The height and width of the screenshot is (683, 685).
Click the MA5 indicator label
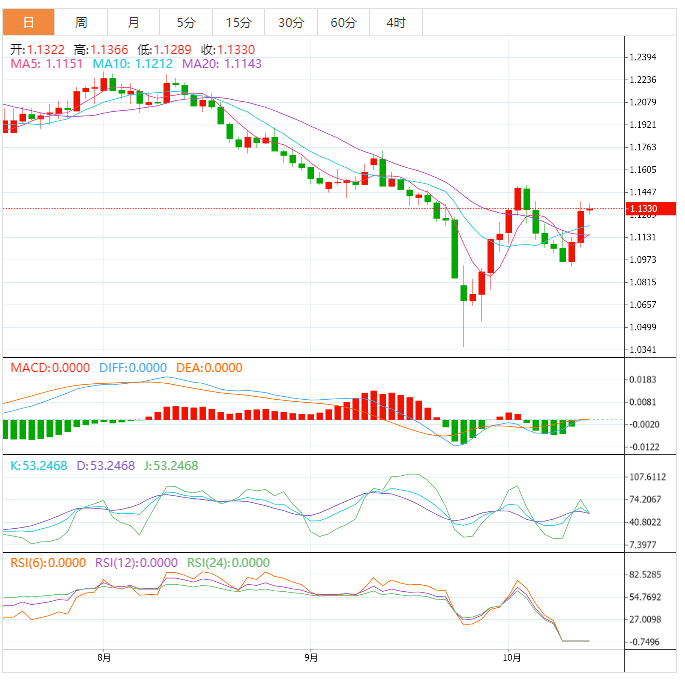click(47, 64)
